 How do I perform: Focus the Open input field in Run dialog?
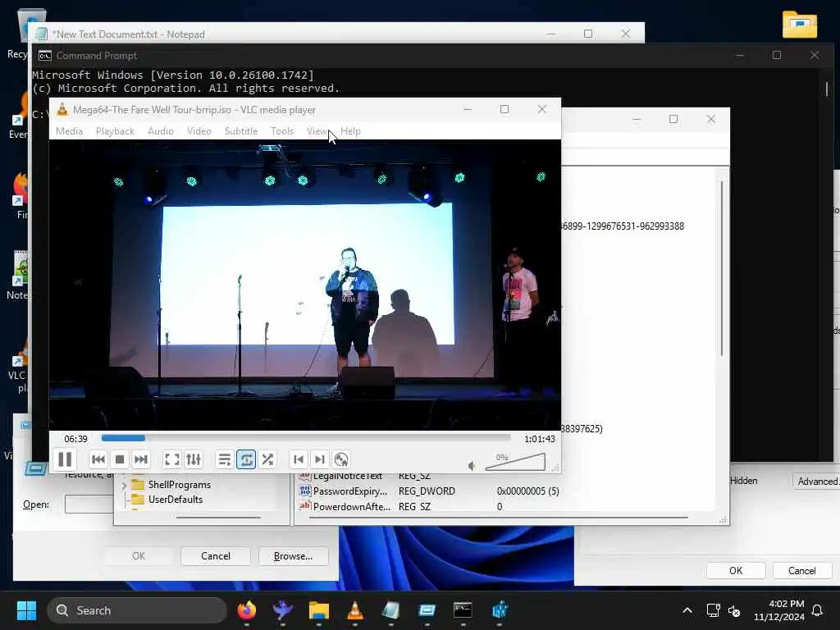tap(89, 504)
